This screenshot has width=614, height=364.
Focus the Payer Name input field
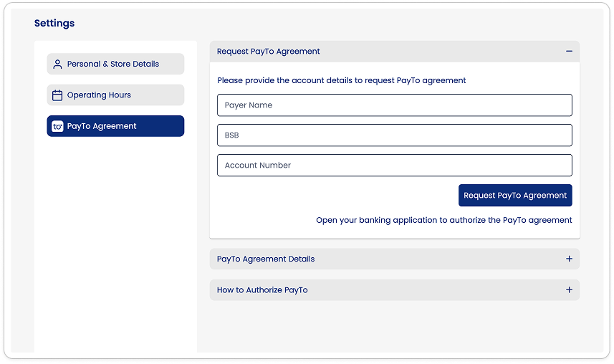(394, 105)
